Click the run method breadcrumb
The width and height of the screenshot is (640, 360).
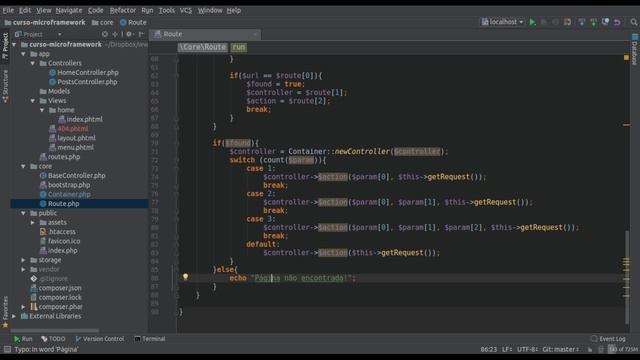(239, 47)
